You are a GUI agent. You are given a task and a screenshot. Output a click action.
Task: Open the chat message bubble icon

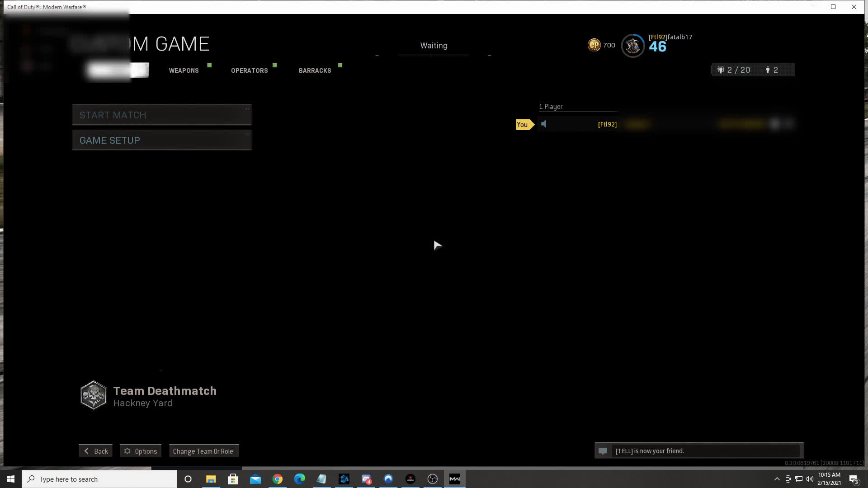tap(603, 451)
